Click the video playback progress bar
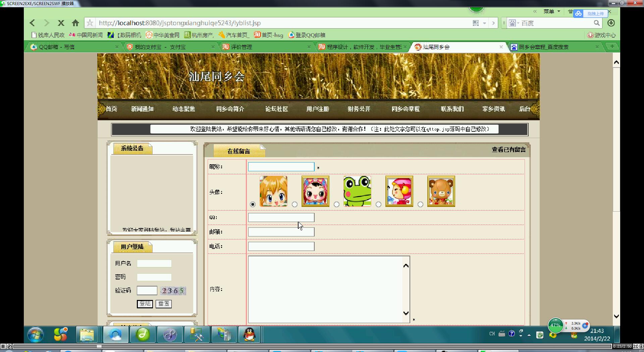Screen dimensions: 644x352 coord(312,346)
